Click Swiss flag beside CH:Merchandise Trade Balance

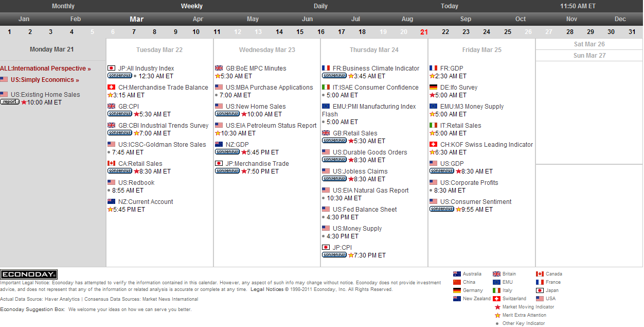(x=111, y=88)
